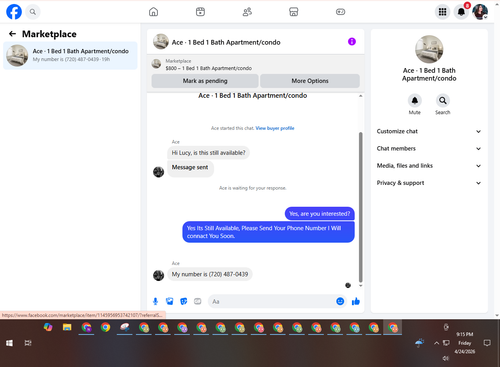Click the chat scrollbar thumb
Image resolution: width=500 pixels, height=367 pixels.
tap(360, 207)
